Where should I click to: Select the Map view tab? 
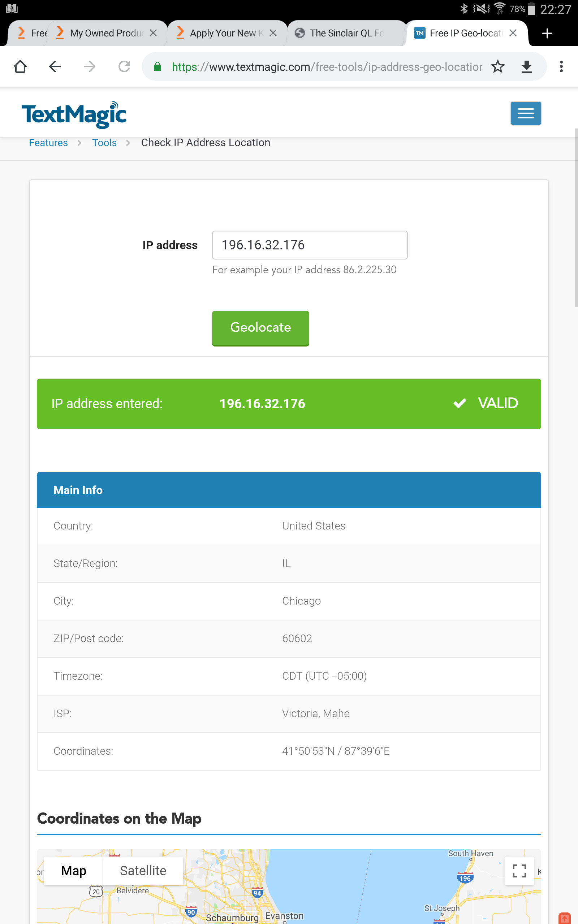[x=73, y=871]
